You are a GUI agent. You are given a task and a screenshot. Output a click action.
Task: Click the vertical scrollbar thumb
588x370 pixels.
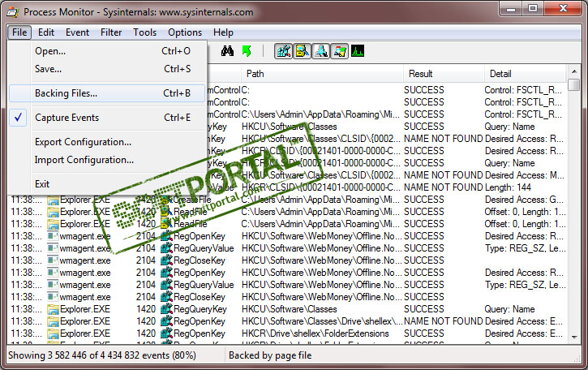pyautogui.click(x=574, y=84)
